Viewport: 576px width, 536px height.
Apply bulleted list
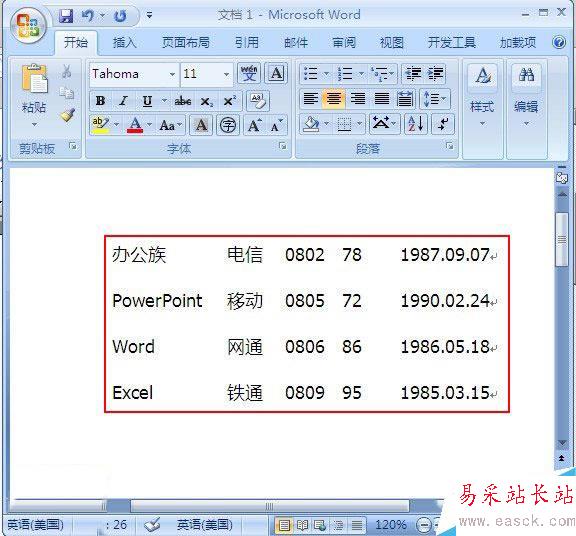click(311, 73)
